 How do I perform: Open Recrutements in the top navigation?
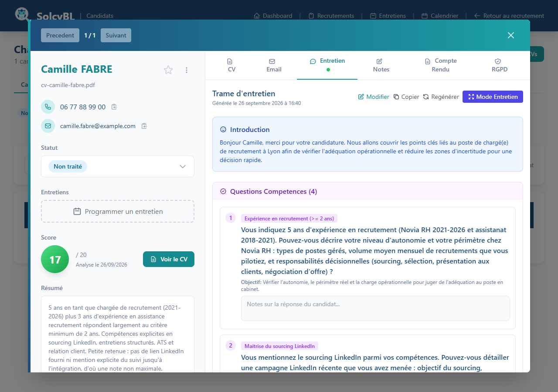click(331, 16)
